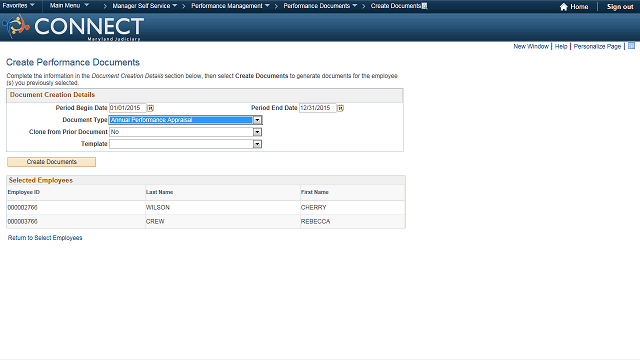Expand the Main Menu dropdown
Image resolution: width=640 pixels, height=360 pixels.
click(x=69, y=6)
